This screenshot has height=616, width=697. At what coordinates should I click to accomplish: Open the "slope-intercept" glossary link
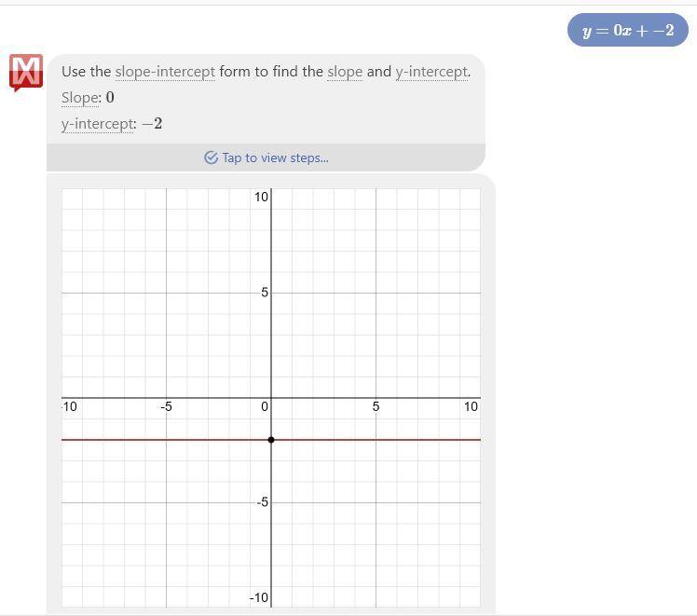point(165,72)
